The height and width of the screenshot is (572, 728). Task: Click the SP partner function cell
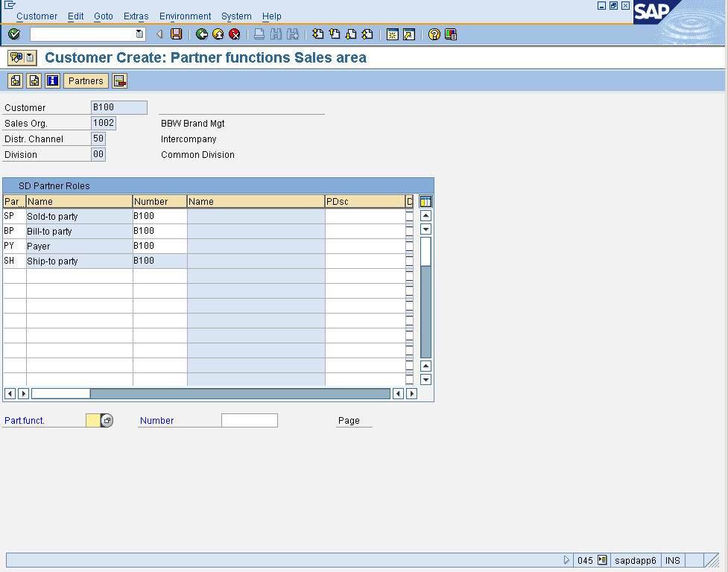click(x=14, y=216)
